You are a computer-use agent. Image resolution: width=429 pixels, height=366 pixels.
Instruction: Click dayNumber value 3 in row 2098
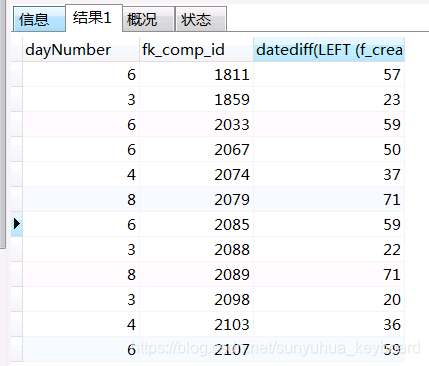81,299
